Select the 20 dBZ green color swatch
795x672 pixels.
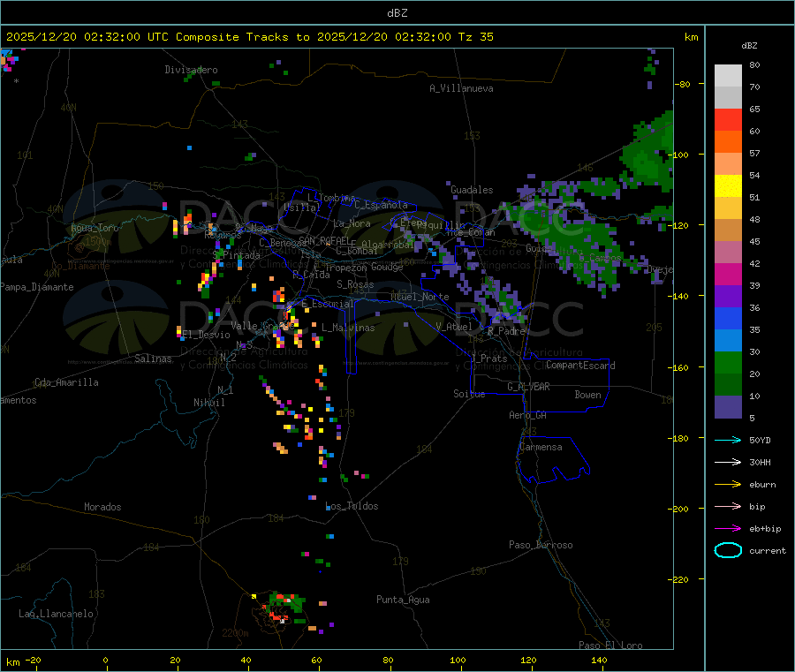click(728, 385)
